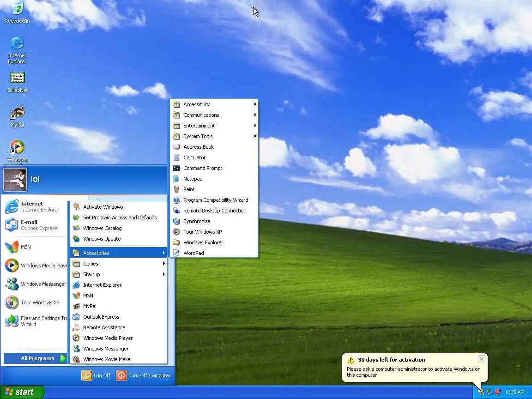Select Activate Windows in All Programs

118,207
